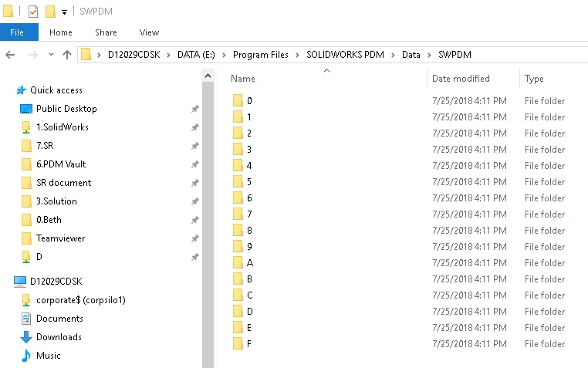Viewport: 588px width, 368px height.
Task: Expand chevron after D12029CDSK breadcrumb
Action: (x=168, y=55)
